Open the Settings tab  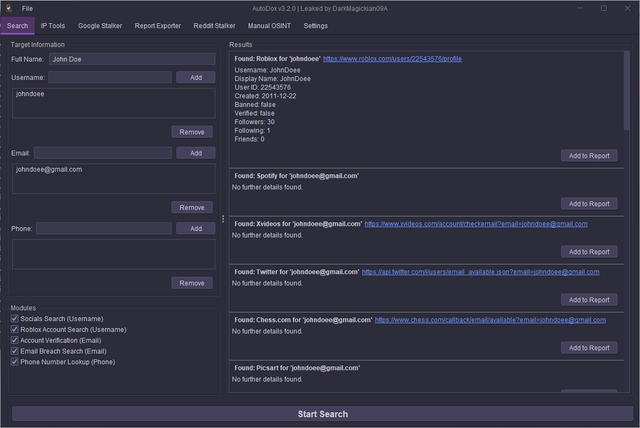pyautogui.click(x=316, y=26)
